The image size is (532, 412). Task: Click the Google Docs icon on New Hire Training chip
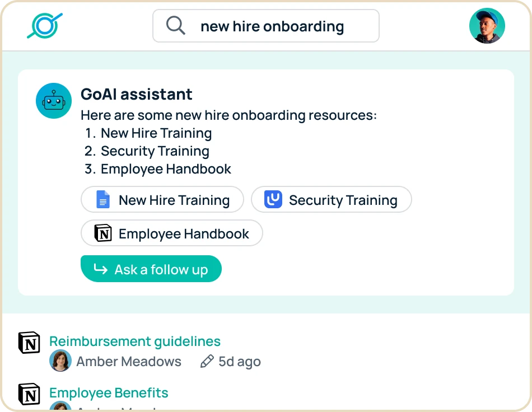102,199
